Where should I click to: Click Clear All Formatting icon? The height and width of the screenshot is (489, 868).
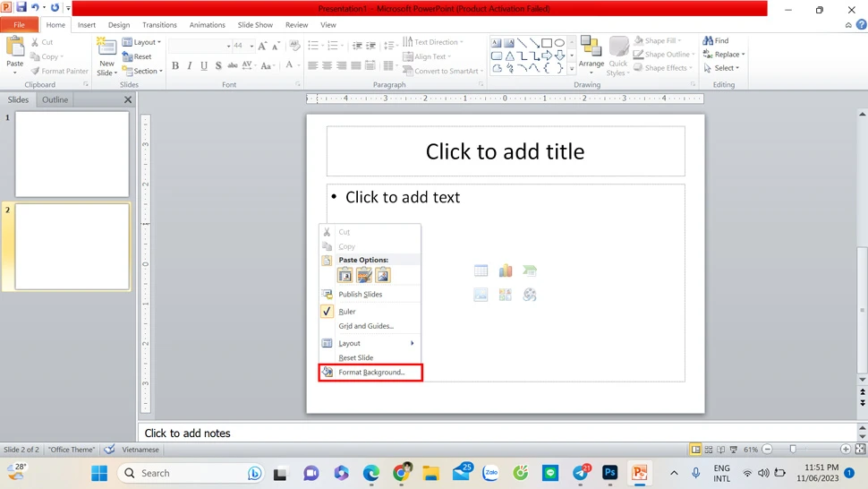[x=294, y=46]
